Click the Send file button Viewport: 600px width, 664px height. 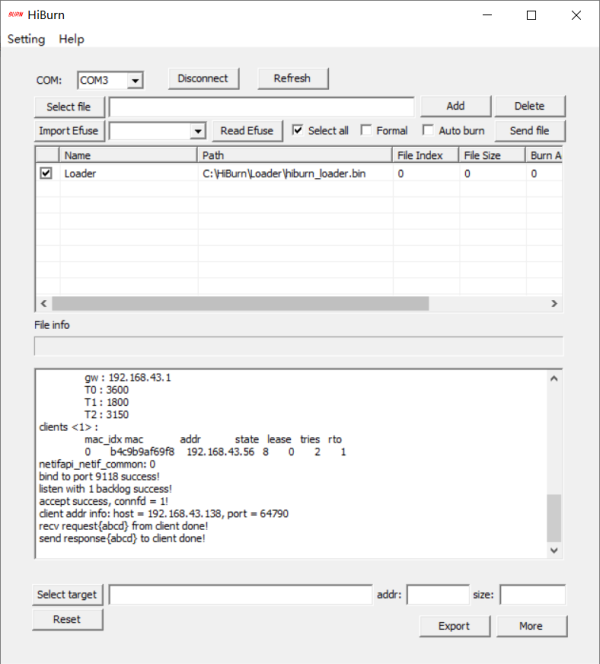click(530, 131)
